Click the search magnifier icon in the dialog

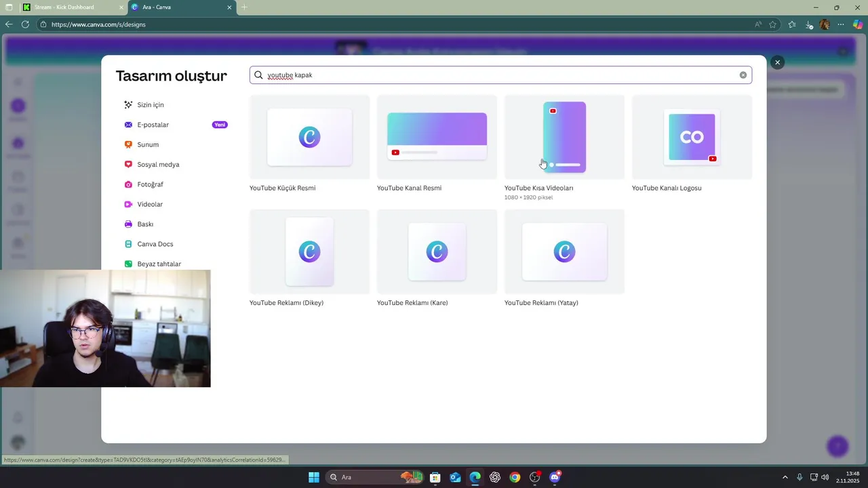click(258, 75)
